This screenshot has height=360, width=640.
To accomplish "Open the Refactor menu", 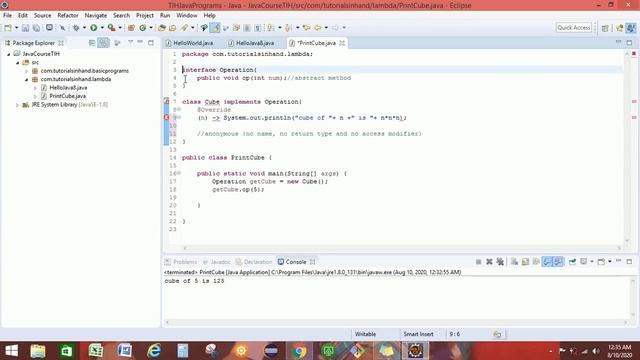I will click(68, 15).
